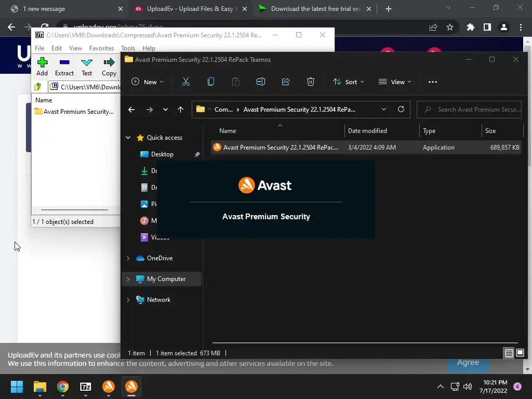The height and width of the screenshot is (399, 532).
Task: Navigate up one folder level in Explorer
Action: point(180,110)
